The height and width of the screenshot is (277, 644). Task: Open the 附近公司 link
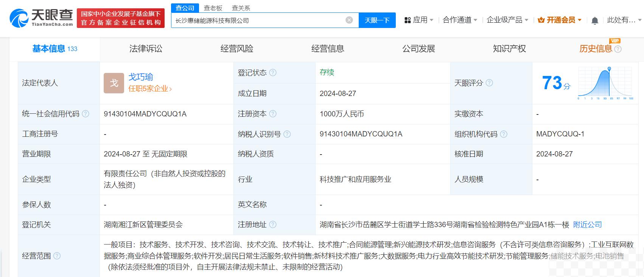point(587,224)
